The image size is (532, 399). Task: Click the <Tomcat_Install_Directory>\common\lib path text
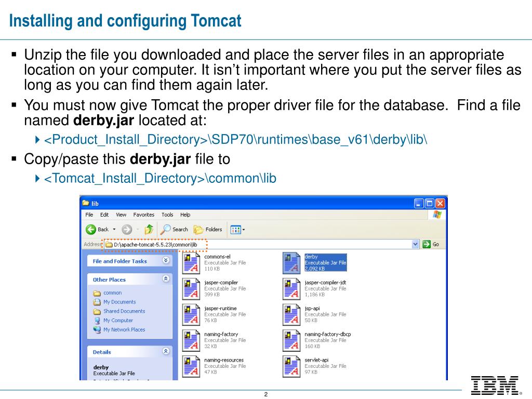point(160,179)
